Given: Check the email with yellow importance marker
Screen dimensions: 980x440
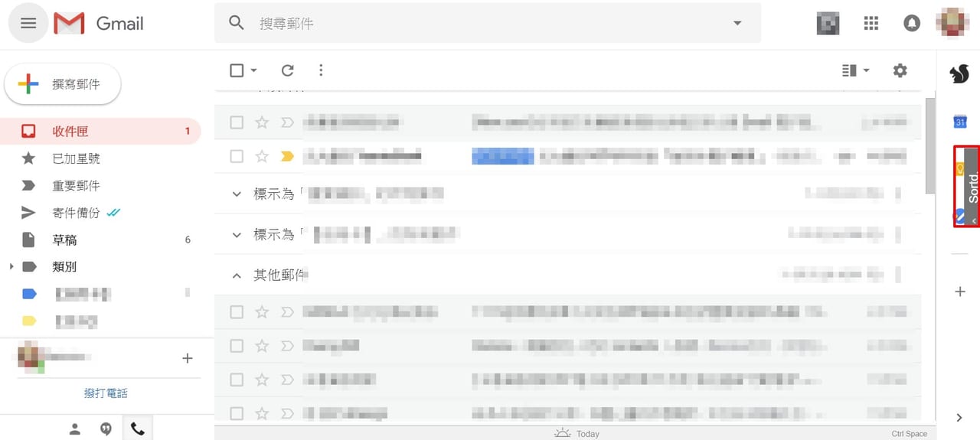Looking at the screenshot, I should [x=237, y=156].
